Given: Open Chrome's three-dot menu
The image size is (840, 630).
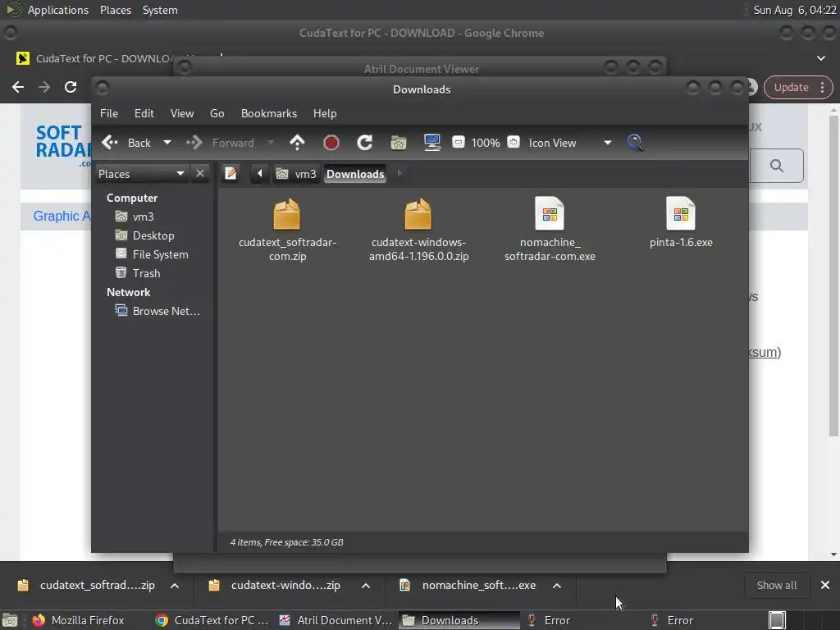Looking at the screenshot, I should (822, 87).
